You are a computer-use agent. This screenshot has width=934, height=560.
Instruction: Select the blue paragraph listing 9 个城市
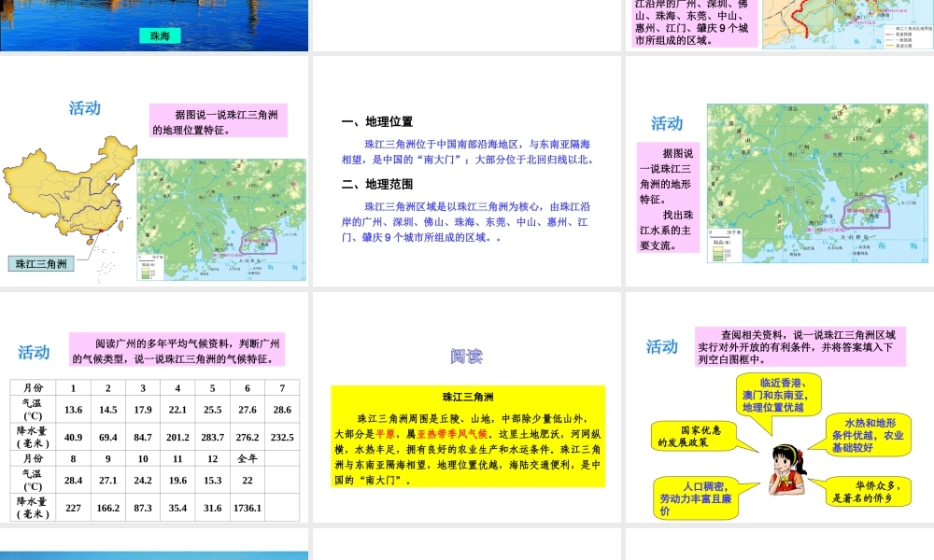[466, 222]
